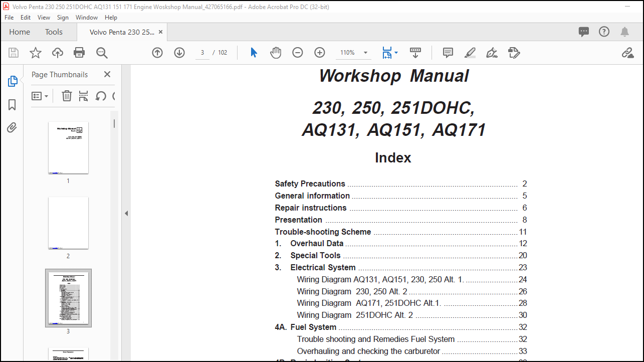Open the Edit menu
The width and height of the screenshot is (644, 362).
click(26, 17)
